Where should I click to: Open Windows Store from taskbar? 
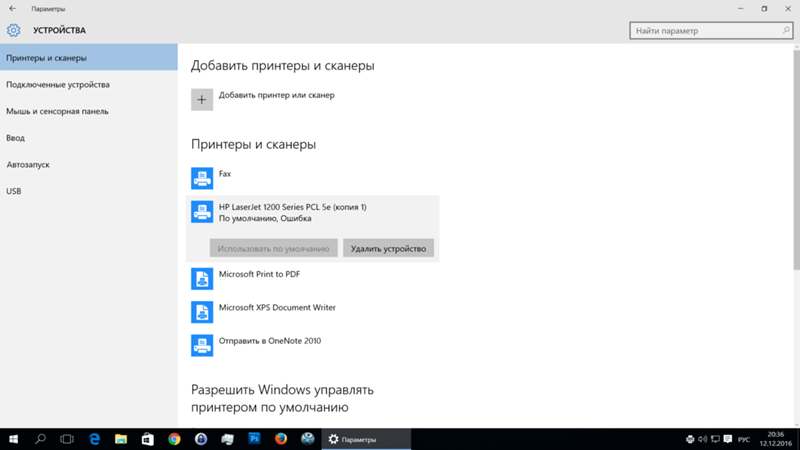tap(147, 439)
